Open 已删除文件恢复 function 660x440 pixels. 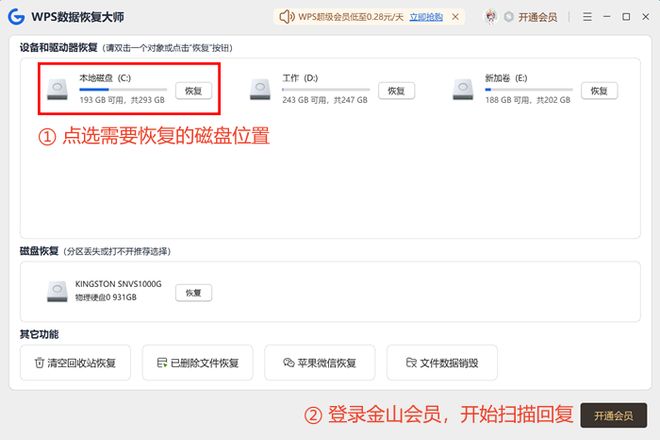click(198, 363)
